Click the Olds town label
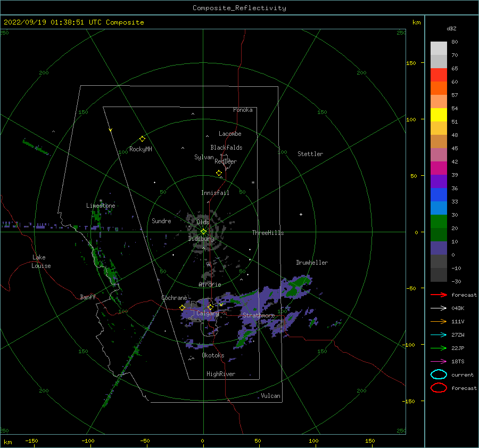This screenshot has height=448, width=479. (x=203, y=222)
